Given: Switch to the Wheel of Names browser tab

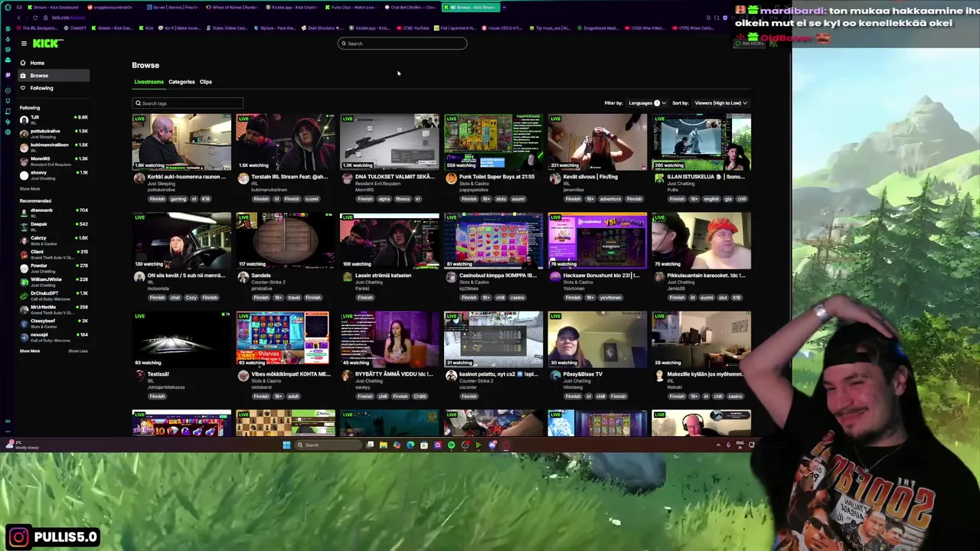Looking at the screenshot, I should tap(234, 7).
